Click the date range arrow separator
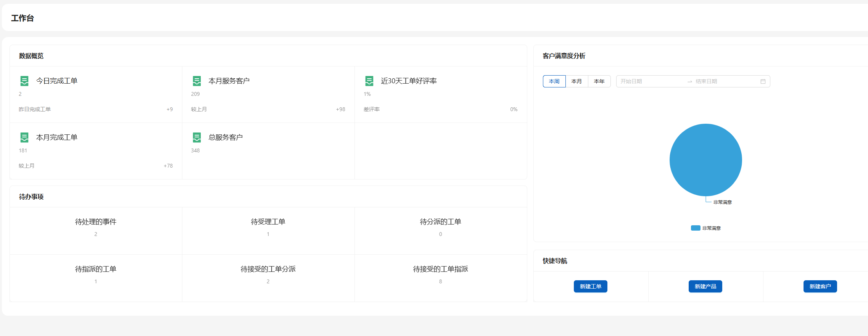This screenshot has width=868, height=336. click(x=690, y=81)
